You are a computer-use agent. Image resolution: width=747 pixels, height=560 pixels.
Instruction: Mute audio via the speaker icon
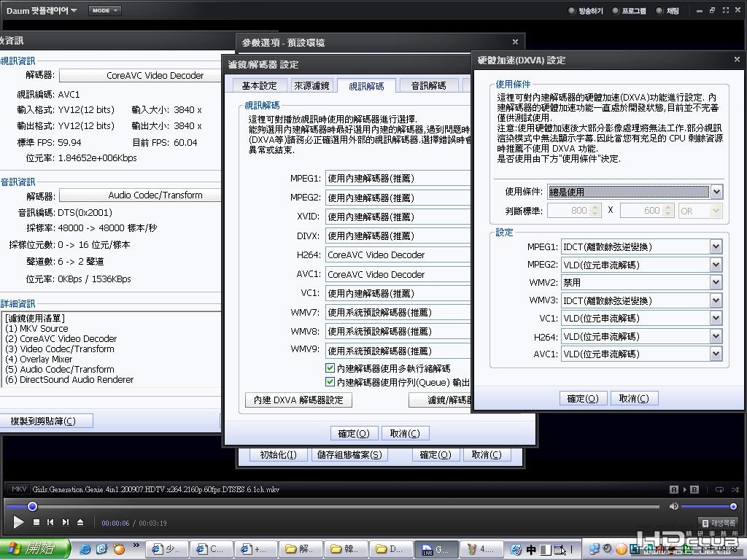673,506
